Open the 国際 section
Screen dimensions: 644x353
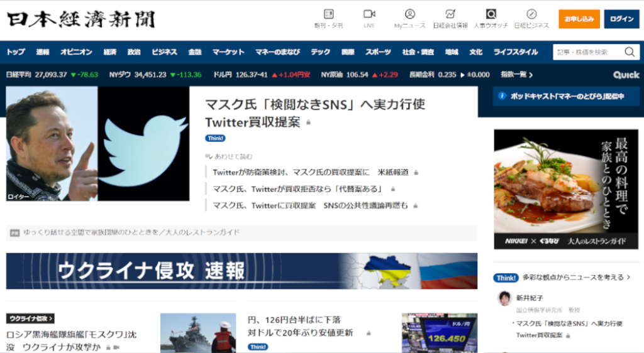click(x=348, y=52)
